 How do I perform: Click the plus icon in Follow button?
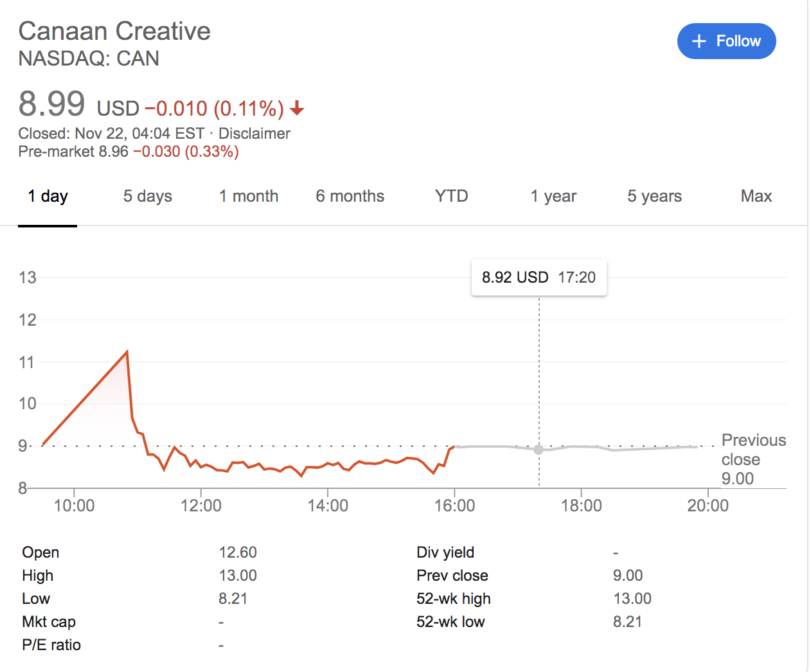point(699,41)
